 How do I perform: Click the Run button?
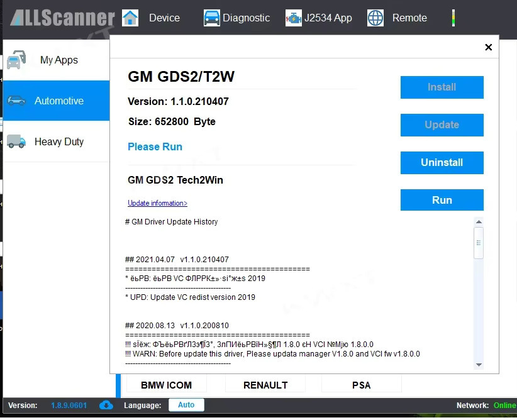point(442,200)
